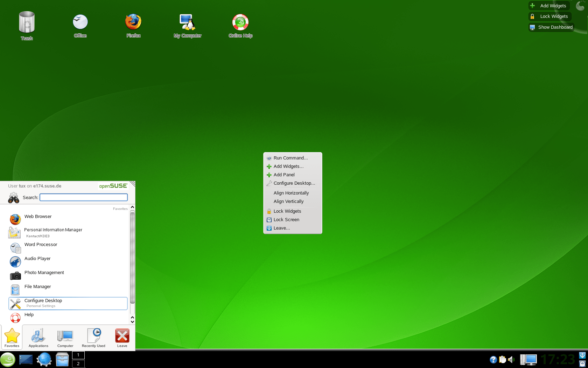Image resolution: width=588 pixels, height=368 pixels.
Task: Click the Show Dashboard button
Action: pos(551,27)
